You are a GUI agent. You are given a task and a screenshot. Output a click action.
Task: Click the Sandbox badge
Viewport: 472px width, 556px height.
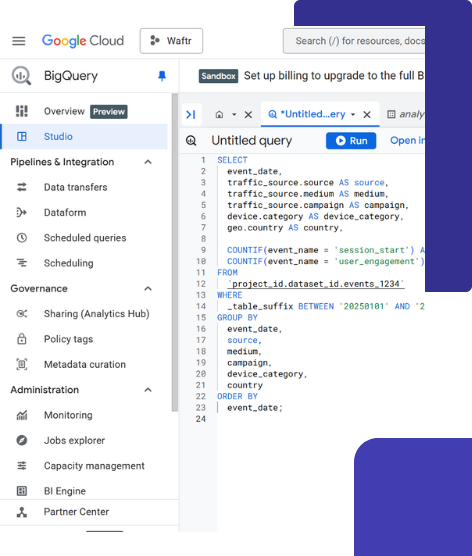218,76
